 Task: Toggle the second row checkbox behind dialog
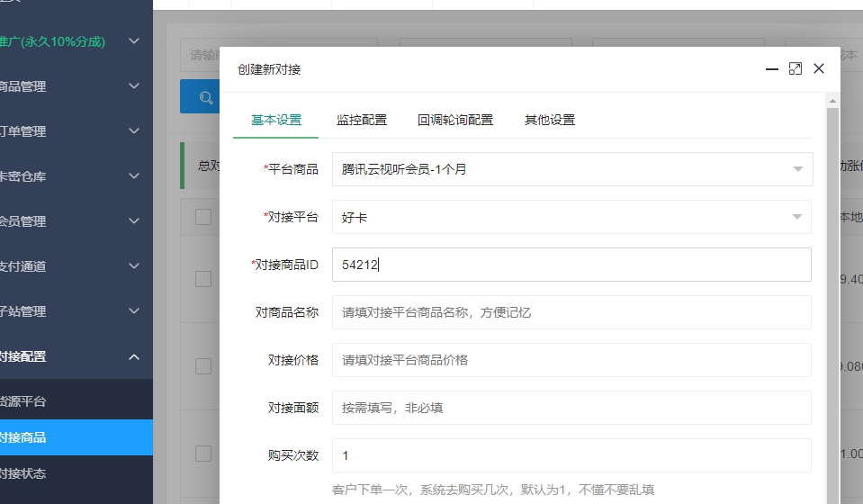[x=203, y=366]
